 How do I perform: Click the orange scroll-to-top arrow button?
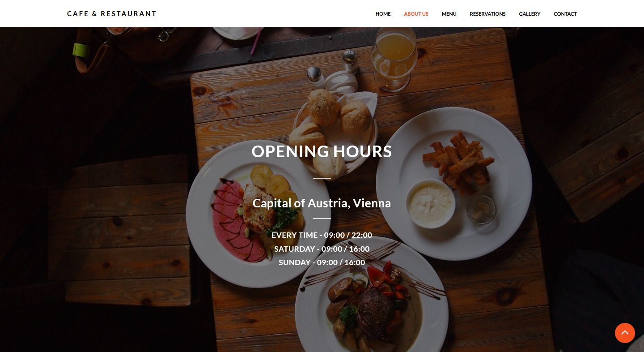[625, 333]
